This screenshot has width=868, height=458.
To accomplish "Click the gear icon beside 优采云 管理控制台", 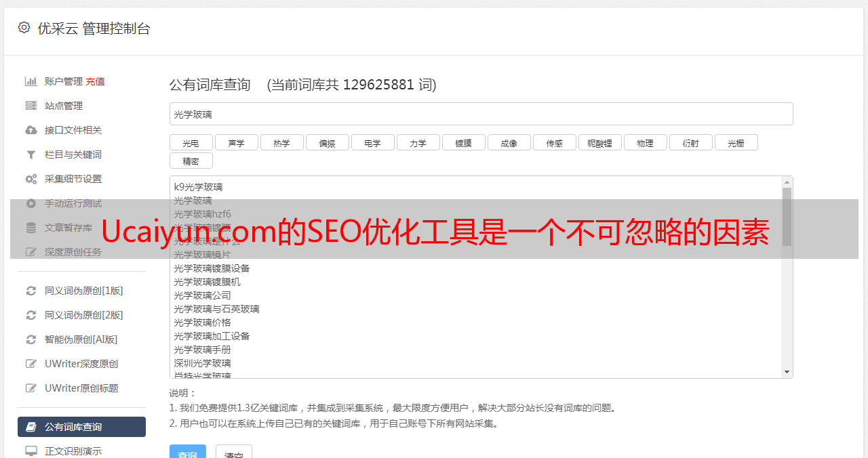I will click(24, 28).
